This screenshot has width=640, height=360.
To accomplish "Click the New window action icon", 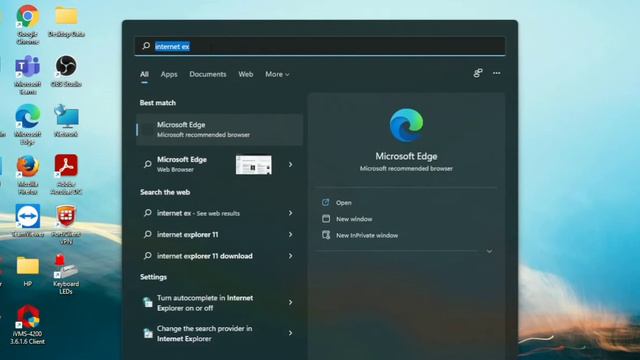I will tap(326, 219).
